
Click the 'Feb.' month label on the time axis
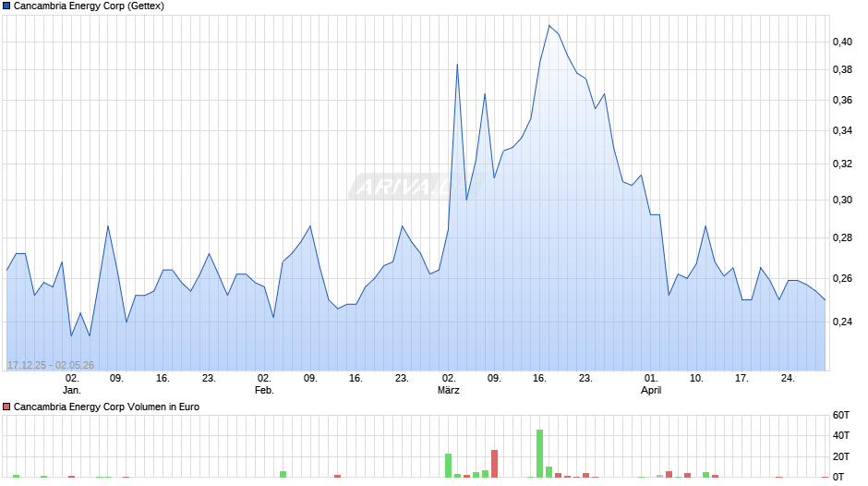(x=264, y=390)
